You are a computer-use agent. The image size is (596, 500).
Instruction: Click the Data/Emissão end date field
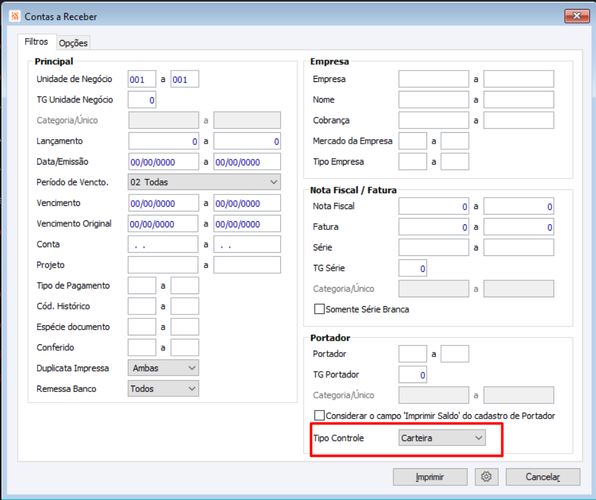click(247, 162)
